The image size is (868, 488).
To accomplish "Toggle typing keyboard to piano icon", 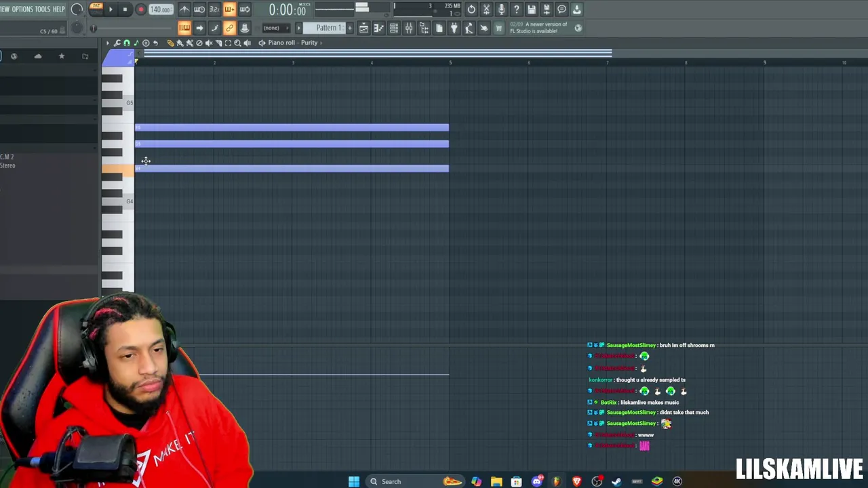I will click(184, 28).
